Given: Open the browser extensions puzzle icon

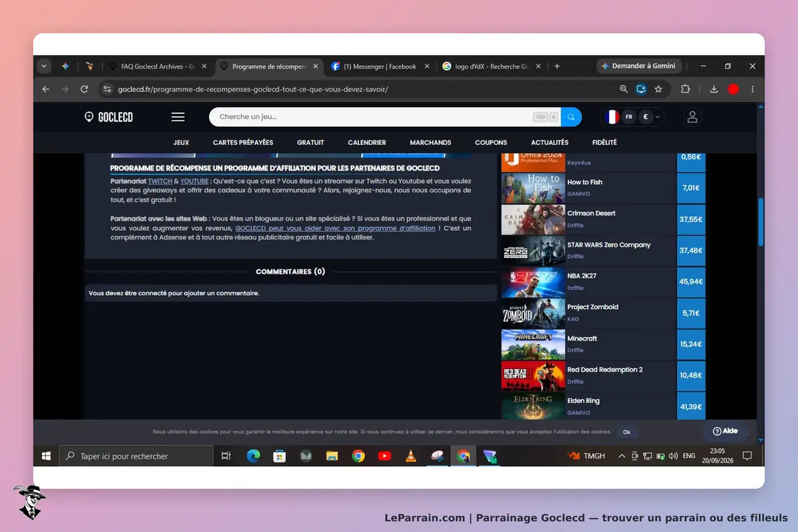Looking at the screenshot, I should [x=685, y=89].
